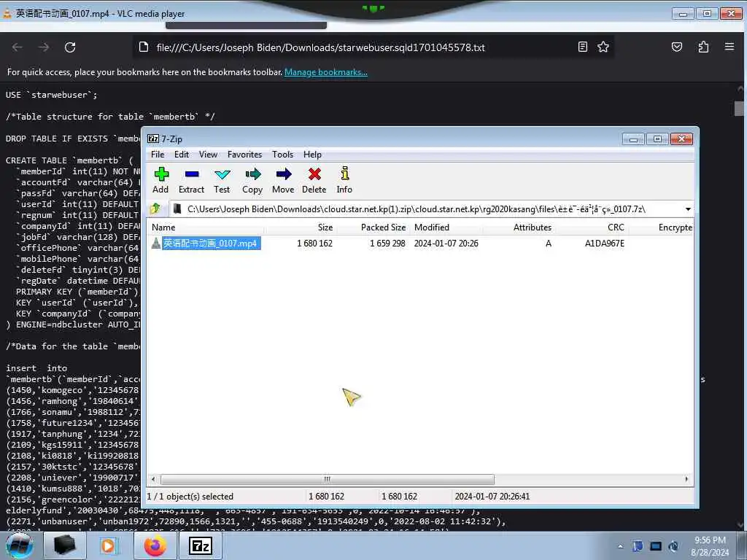Viewport: 747px width, 560px height.
Task: Run Test on the archive
Action: [222, 180]
